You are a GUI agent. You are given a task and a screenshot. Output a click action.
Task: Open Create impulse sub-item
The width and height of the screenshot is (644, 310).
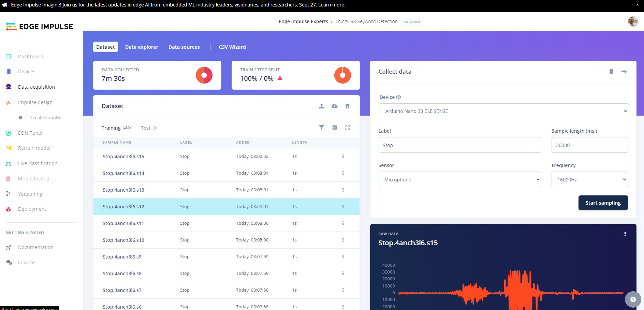(46, 117)
